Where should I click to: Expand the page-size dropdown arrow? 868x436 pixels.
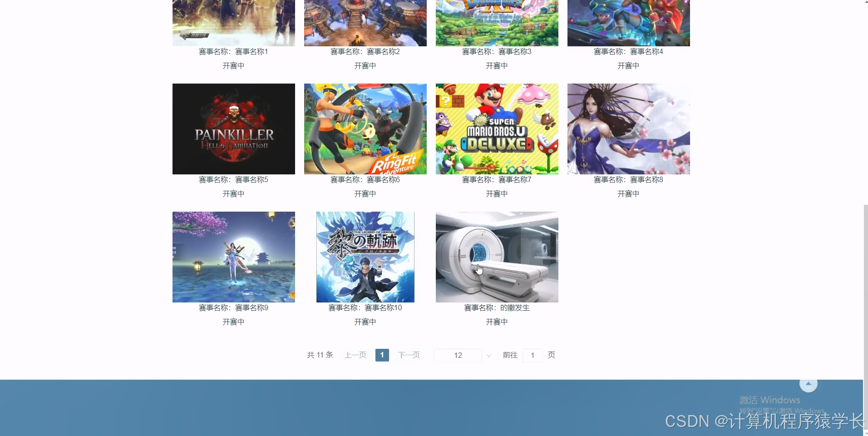click(488, 356)
